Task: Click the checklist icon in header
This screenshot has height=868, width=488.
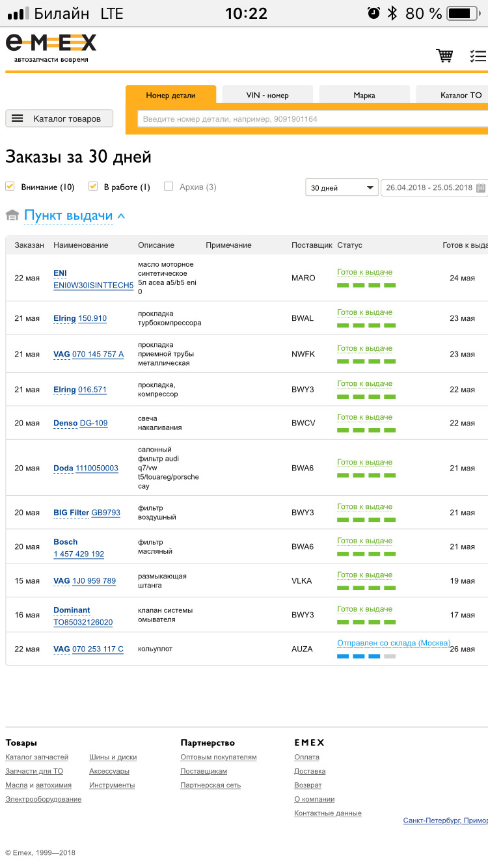Action: [478, 56]
